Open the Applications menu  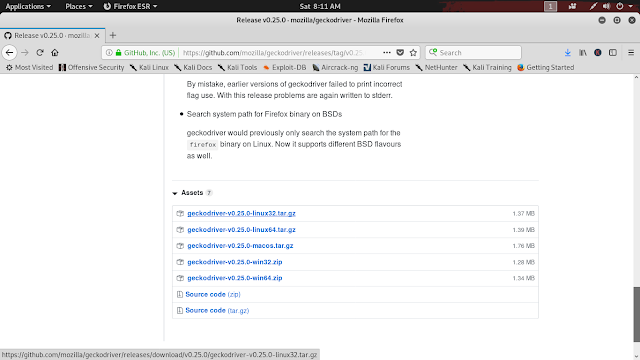(28, 6)
